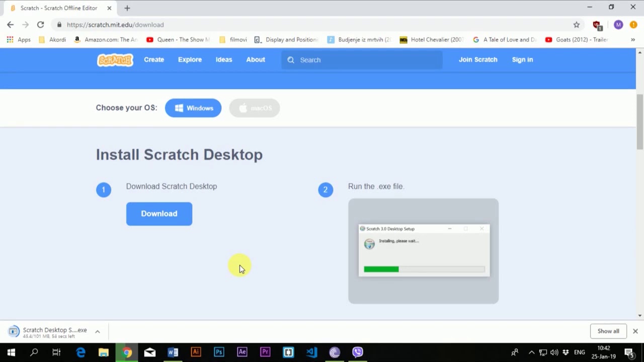Screen dimensions: 644x362
Task: Open Adobe After Effects from taskbar
Action: [x=242, y=352]
